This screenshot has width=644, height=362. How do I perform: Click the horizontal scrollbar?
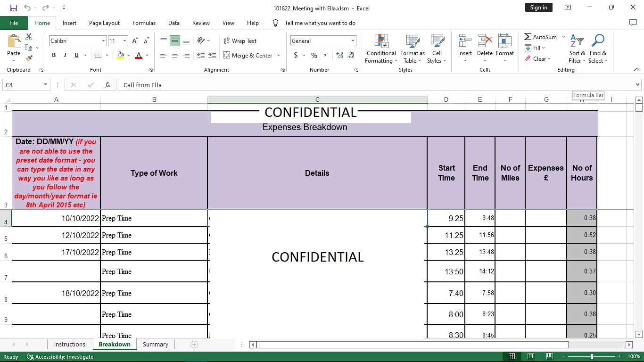coord(413,345)
